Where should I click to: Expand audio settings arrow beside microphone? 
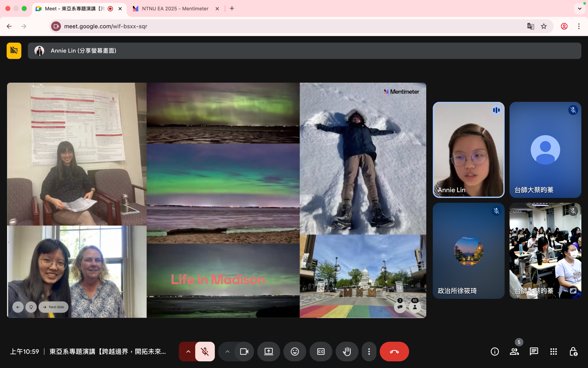click(x=188, y=352)
